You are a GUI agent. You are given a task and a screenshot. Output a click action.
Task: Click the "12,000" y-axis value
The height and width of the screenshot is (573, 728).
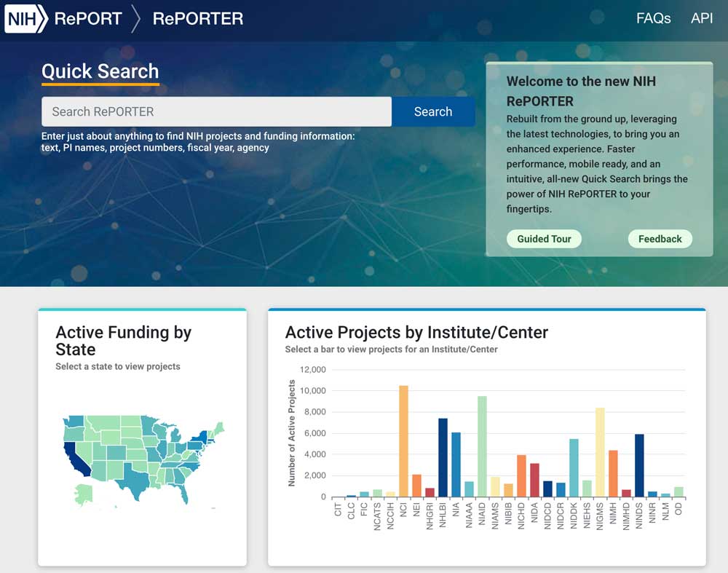pyautogui.click(x=312, y=370)
